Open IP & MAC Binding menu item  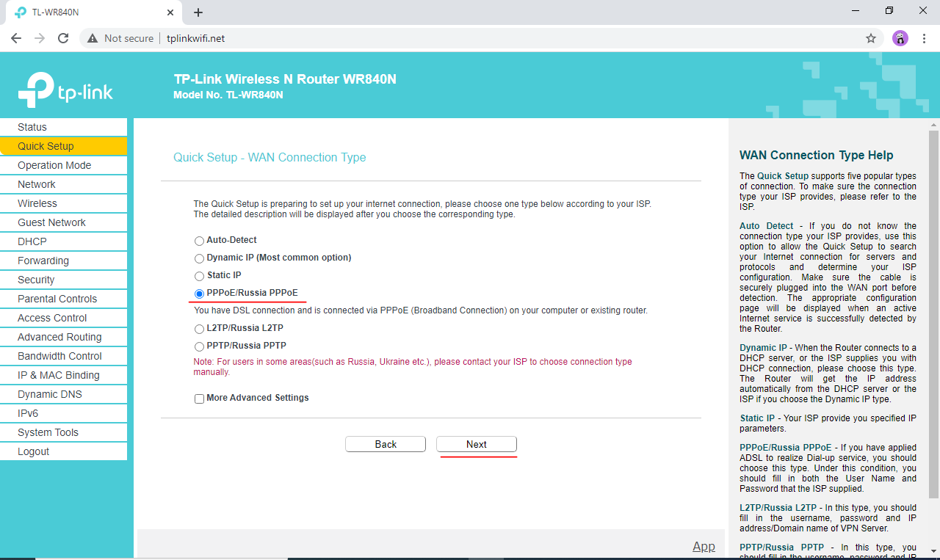63,375
